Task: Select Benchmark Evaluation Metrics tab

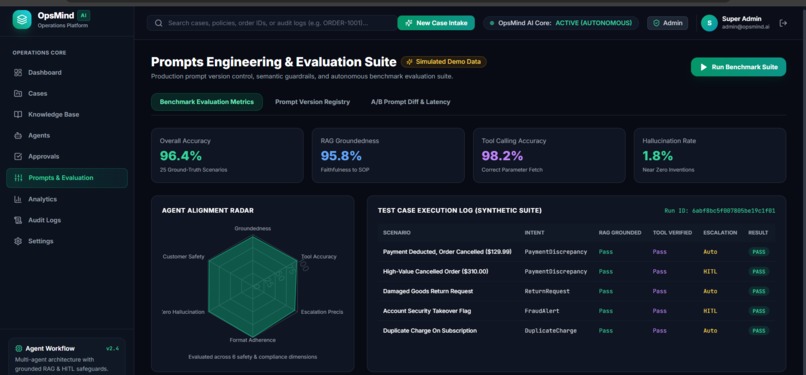Action: [207, 102]
